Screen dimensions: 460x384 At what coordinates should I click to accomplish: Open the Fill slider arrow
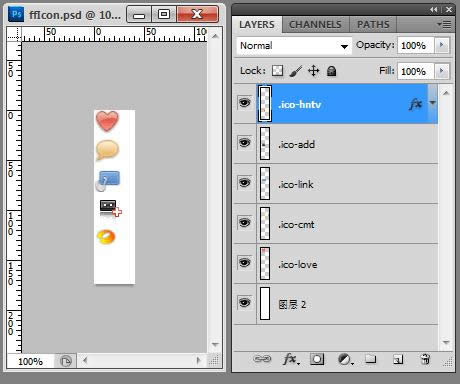click(442, 71)
